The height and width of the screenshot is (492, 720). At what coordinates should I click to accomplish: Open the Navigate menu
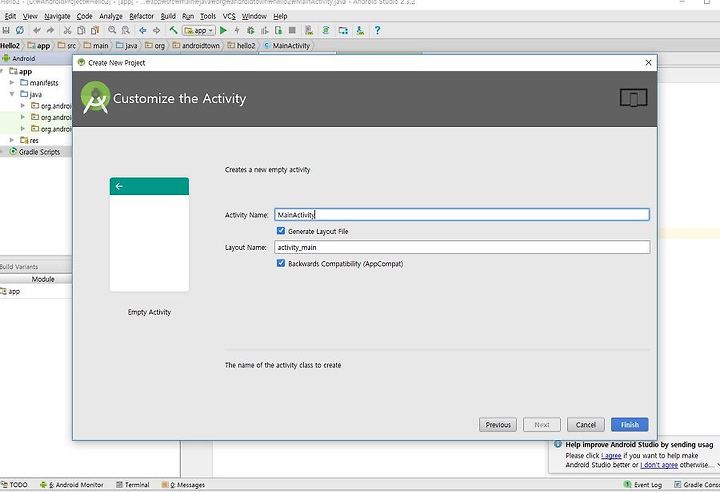pos(57,16)
